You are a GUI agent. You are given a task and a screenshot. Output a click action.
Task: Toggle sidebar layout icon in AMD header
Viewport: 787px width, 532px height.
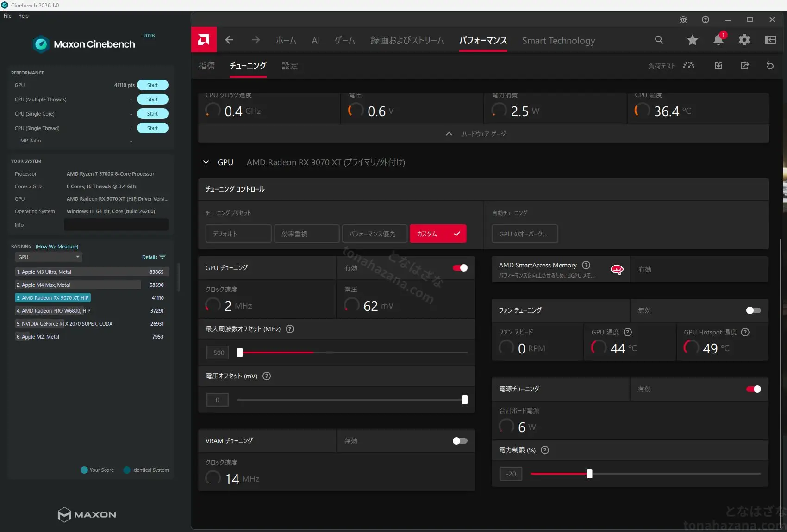tap(770, 40)
